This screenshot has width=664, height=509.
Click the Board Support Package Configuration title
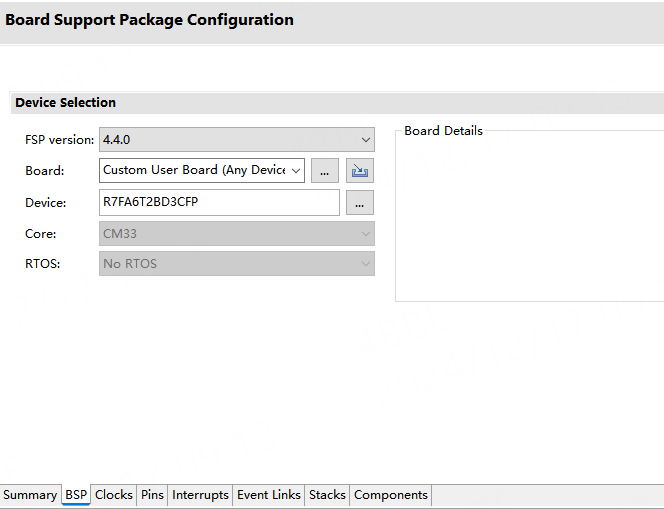pos(150,20)
